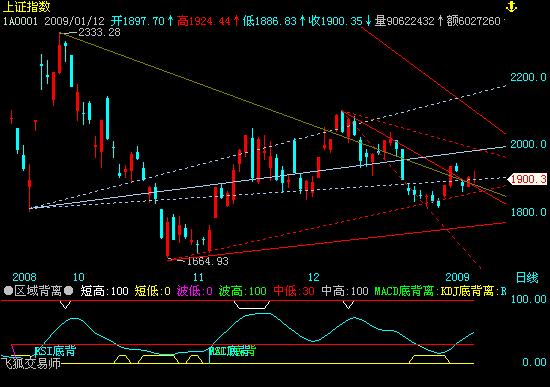This screenshot has height=387, width=550.
Task: Click the 2200.0 price axis label
Action: pyautogui.click(x=528, y=77)
